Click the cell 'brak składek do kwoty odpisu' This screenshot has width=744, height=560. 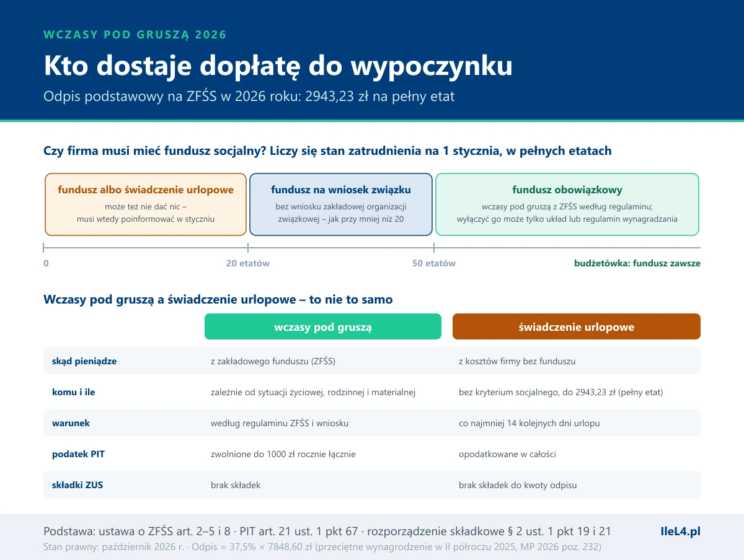518,485
